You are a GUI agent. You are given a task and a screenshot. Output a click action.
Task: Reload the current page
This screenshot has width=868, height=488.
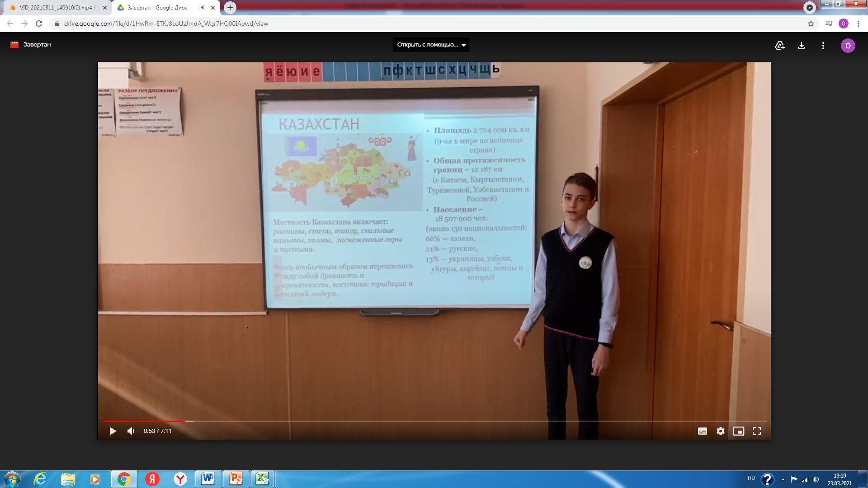[x=39, y=23]
